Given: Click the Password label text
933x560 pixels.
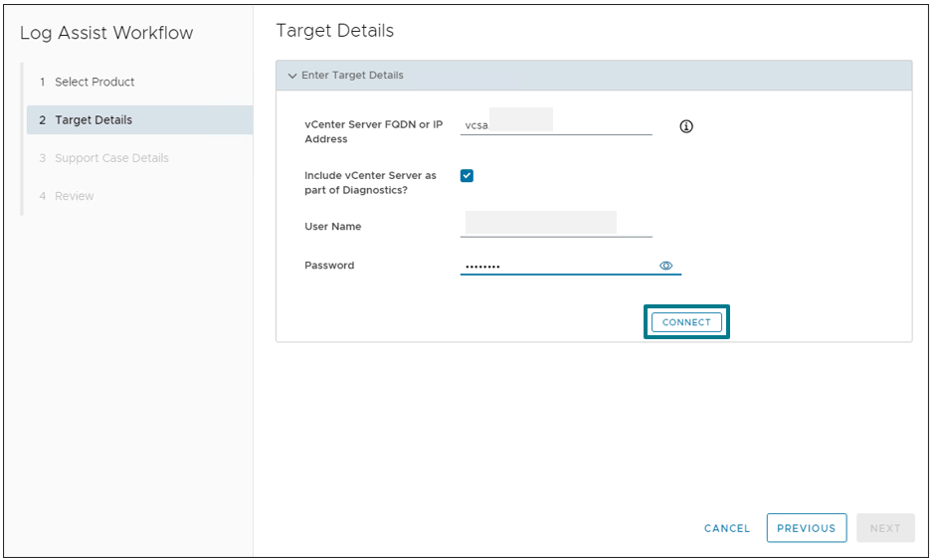Looking at the screenshot, I should pyautogui.click(x=329, y=266).
